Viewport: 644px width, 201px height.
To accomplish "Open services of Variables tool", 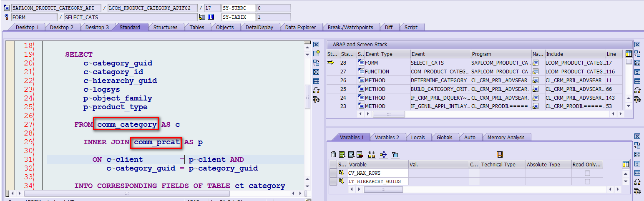I will tap(637, 182).
